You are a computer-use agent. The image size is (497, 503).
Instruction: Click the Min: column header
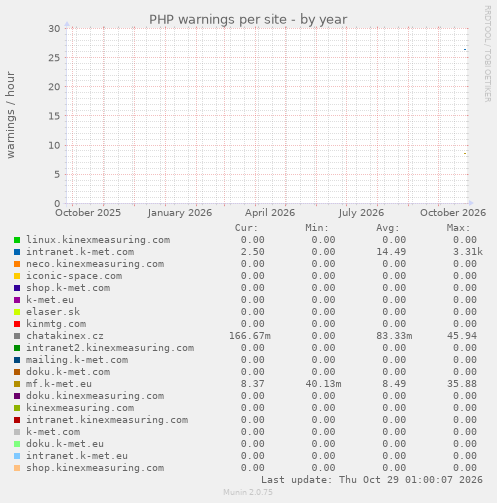(317, 228)
